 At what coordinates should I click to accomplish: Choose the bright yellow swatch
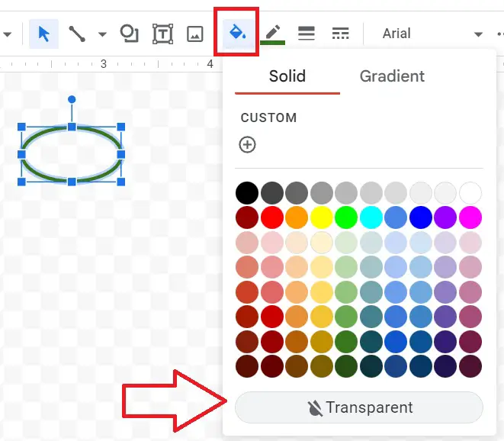pos(322,217)
